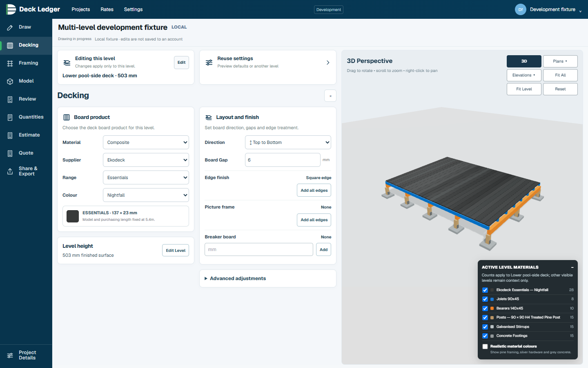Click the Breaker board mm input field
Viewport: 588px width, 368px height.
coord(259,249)
